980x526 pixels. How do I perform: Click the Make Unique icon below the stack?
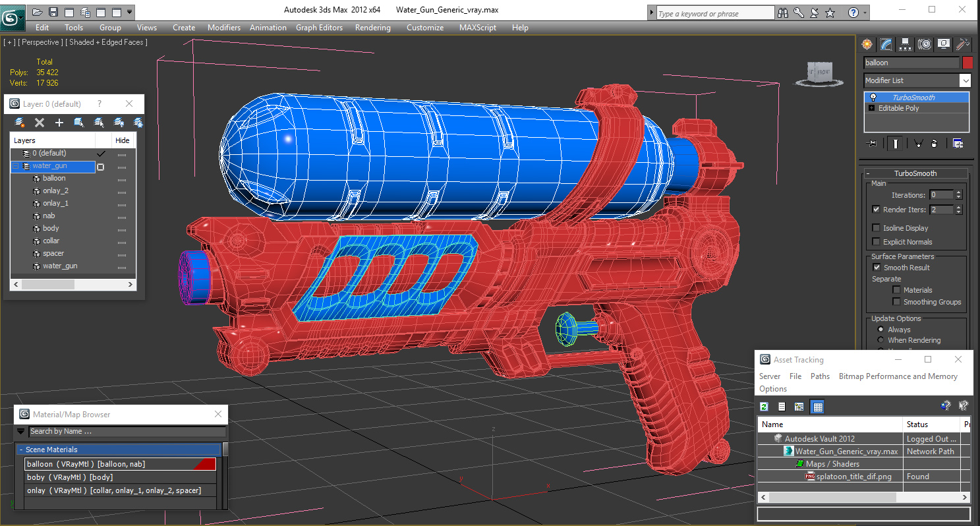(917, 143)
